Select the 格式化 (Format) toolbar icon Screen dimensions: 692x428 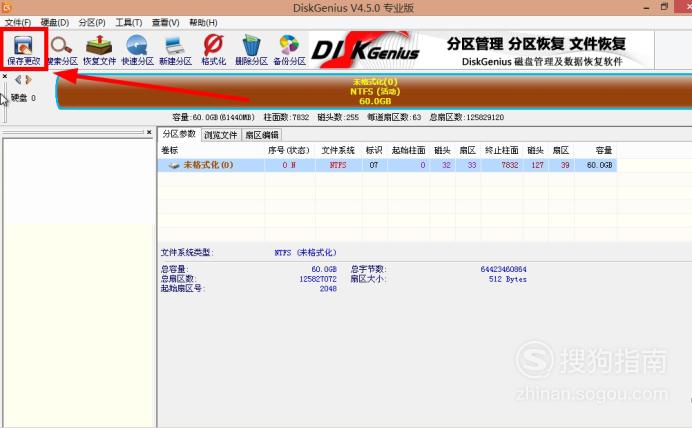214,50
